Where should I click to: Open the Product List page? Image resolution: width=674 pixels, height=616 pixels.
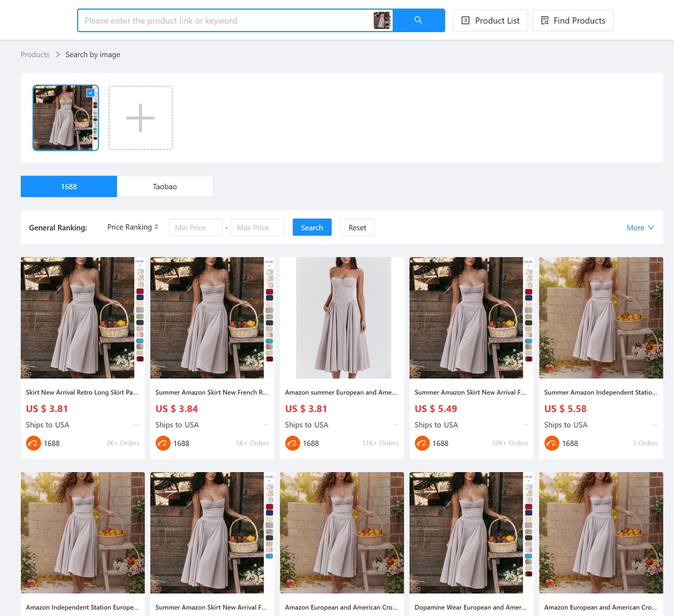point(490,20)
